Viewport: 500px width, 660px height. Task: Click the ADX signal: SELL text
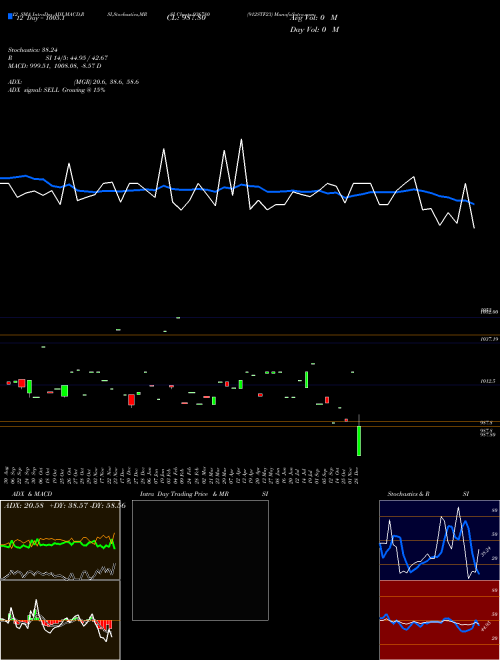point(56,90)
